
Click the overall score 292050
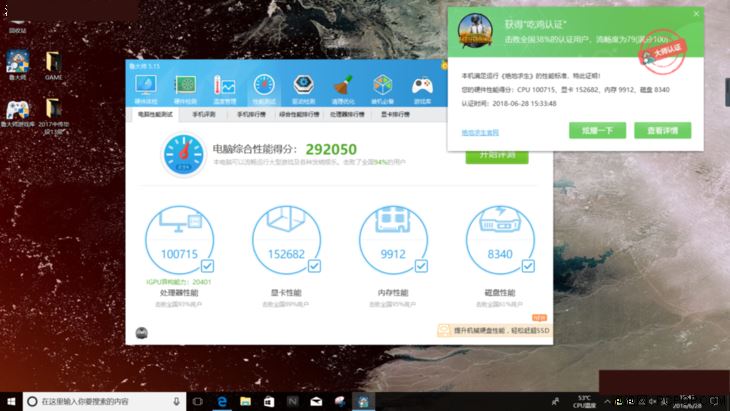(x=331, y=149)
